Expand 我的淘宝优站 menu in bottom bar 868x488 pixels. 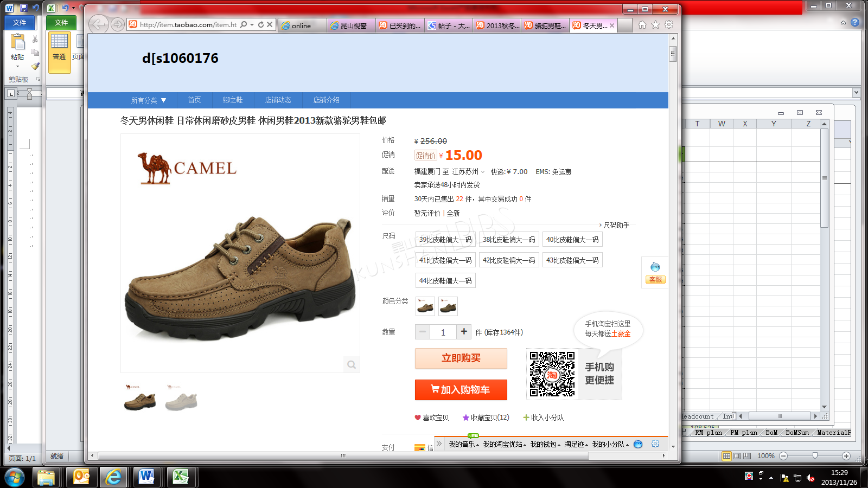(505, 444)
